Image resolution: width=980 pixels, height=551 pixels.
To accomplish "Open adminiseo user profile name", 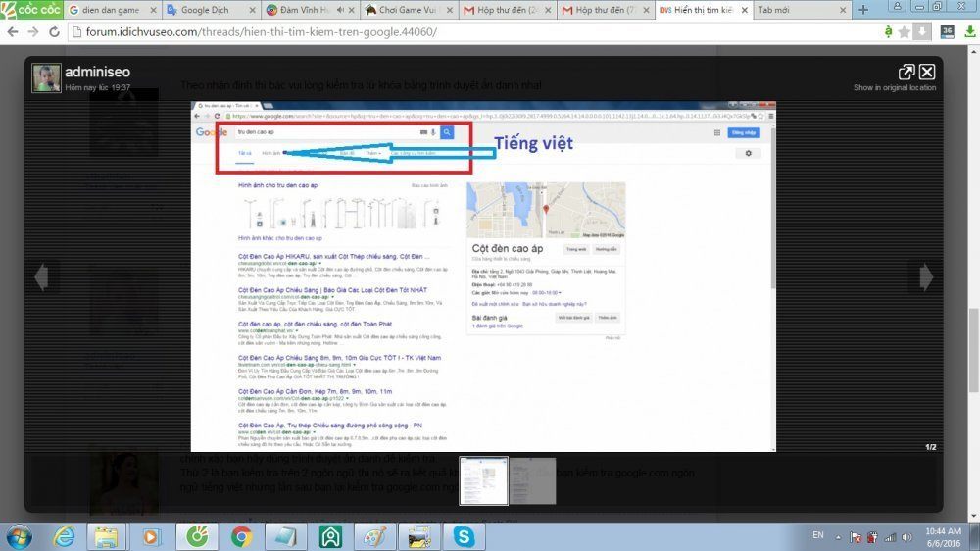I will coord(97,72).
